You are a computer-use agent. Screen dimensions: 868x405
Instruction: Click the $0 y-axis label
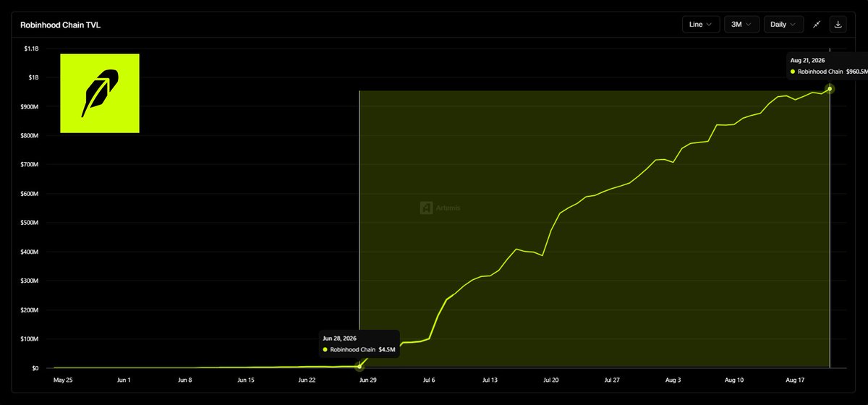pyautogui.click(x=35, y=368)
